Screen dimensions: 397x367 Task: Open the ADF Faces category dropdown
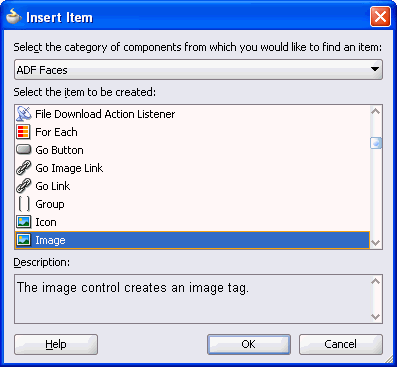click(x=198, y=70)
